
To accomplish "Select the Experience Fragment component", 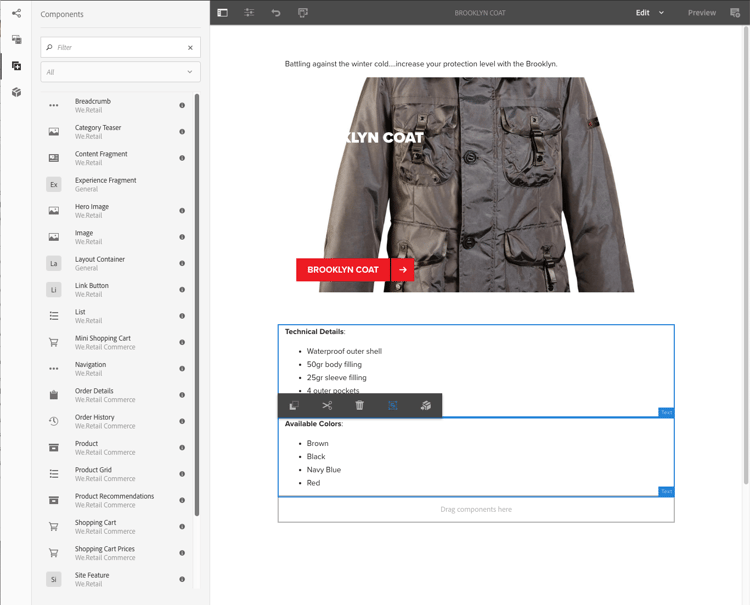I will (x=117, y=184).
